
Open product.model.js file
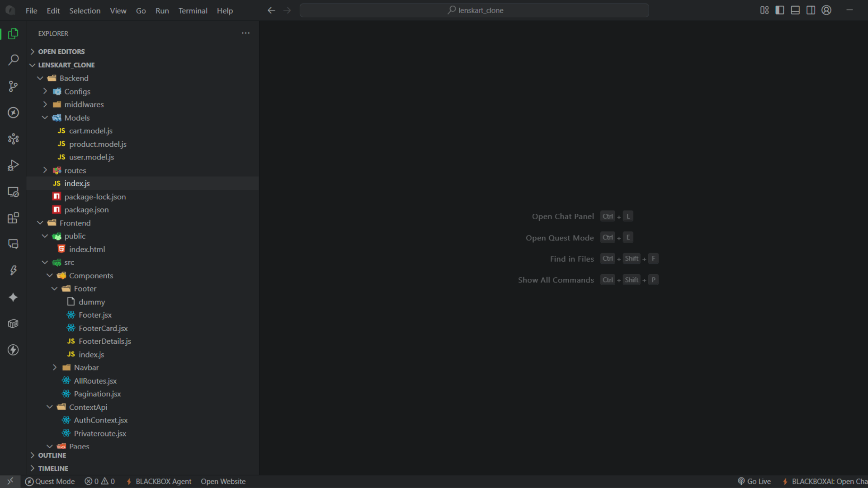click(98, 144)
